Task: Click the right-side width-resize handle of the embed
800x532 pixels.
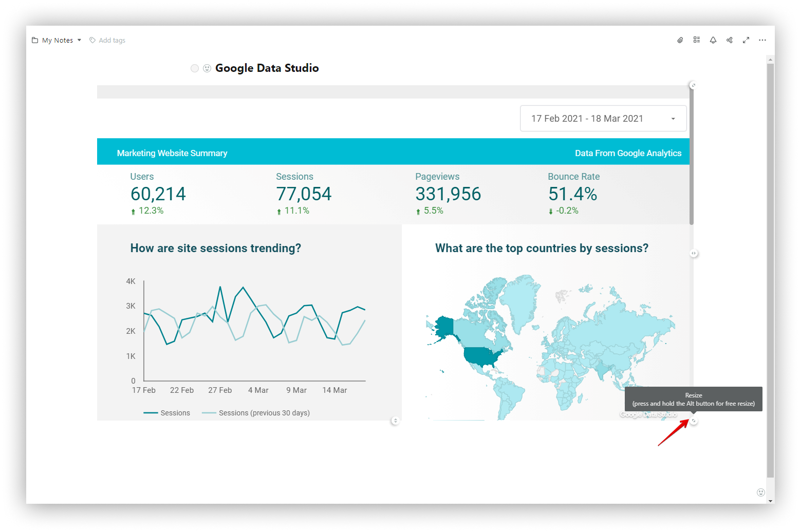Action: (x=694, y=253)
